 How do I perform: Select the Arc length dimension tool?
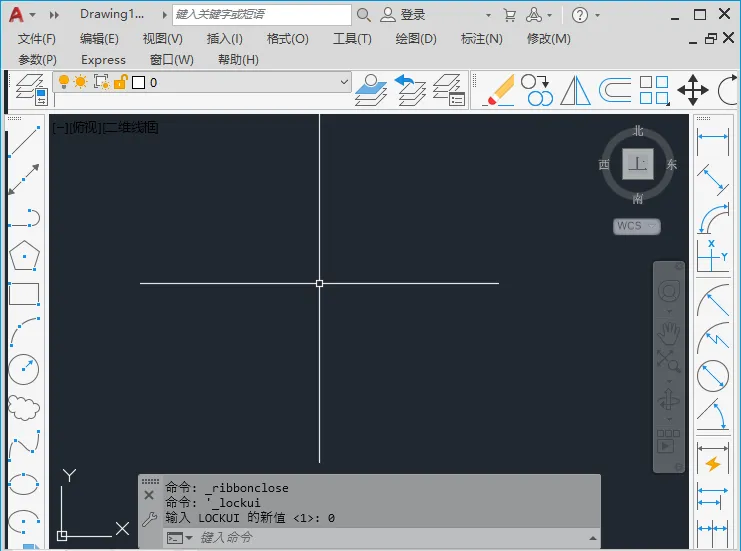click(x=713, y=219)
